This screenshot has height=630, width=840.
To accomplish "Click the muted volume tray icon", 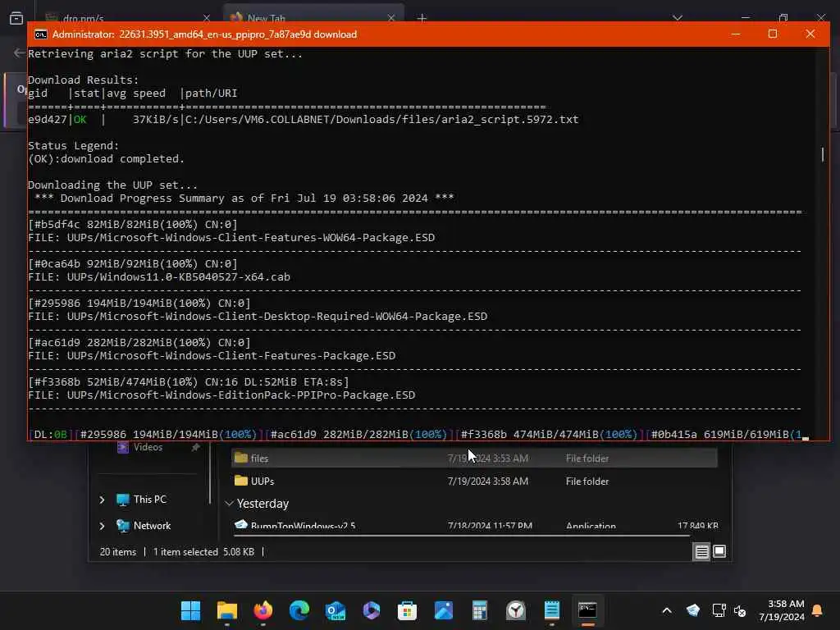I will (x=741, y=610).
